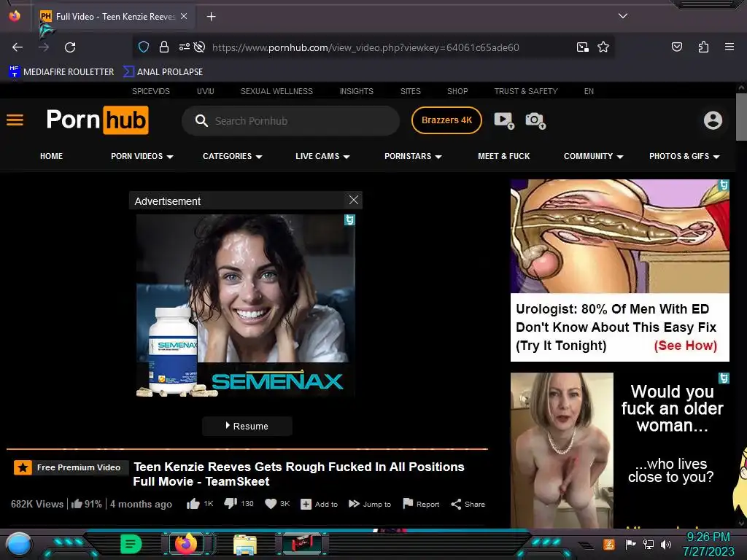This screenshot has width=747, height=560.
Task: Open the UVIU top link
Action: pos(205,91)
